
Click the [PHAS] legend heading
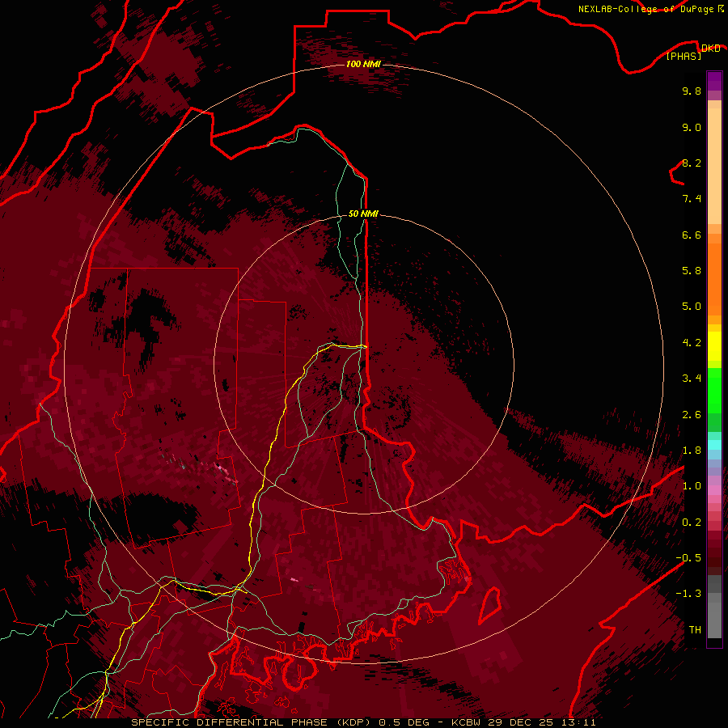click(684, 56)
